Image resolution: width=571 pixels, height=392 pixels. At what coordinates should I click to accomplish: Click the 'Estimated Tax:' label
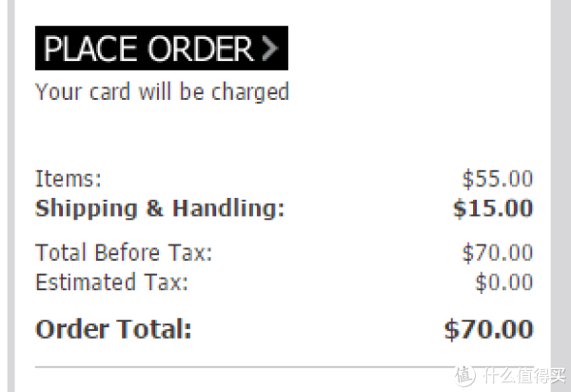[x=111, y=282]
